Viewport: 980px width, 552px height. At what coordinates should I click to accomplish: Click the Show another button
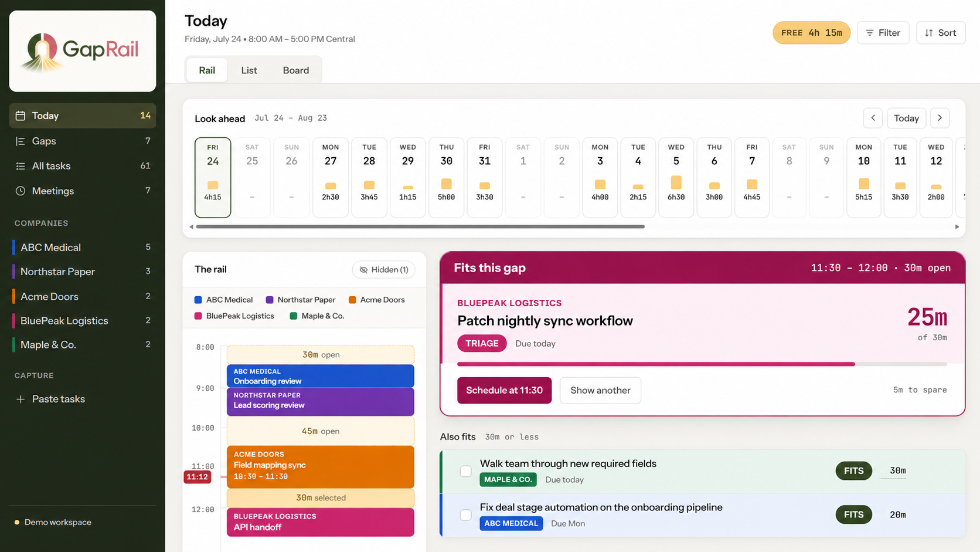600,390
